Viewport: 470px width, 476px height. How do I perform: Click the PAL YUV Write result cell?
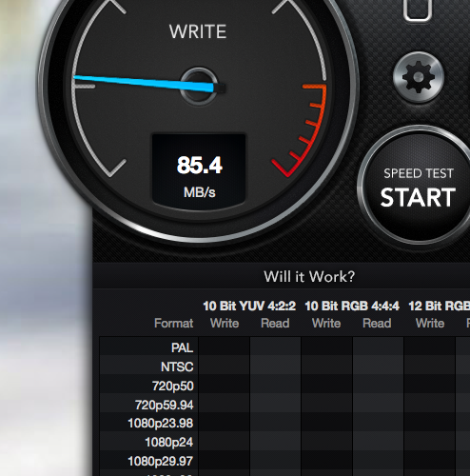tap(225, 347)
